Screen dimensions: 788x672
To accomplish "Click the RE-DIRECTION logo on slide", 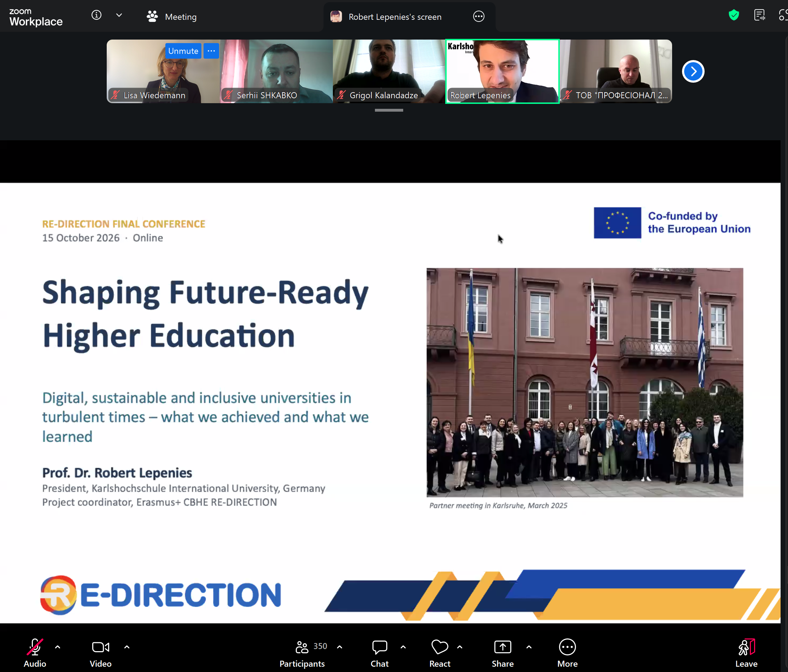I will click(161, 595).
